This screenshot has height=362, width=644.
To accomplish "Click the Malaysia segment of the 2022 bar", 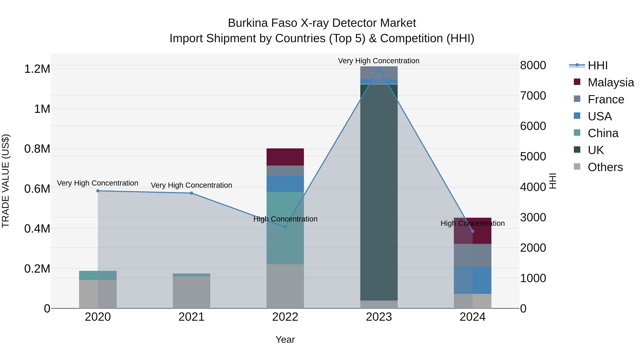I will tap(285, 157).
